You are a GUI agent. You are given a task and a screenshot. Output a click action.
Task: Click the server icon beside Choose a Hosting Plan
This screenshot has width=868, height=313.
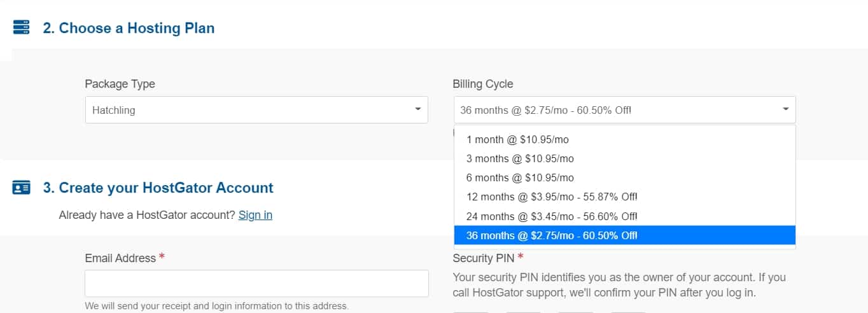[22, 27]
